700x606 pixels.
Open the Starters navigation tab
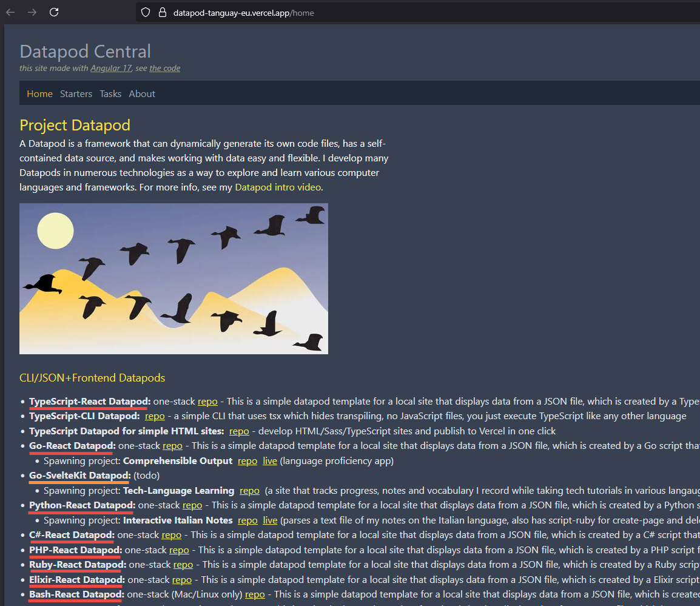coord(76,93)
